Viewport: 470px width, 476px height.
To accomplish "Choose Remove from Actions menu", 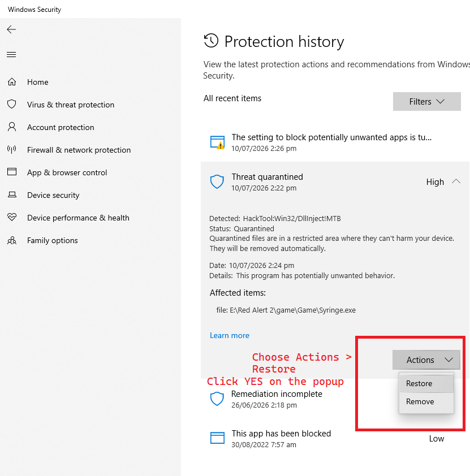I will point(426,401).
